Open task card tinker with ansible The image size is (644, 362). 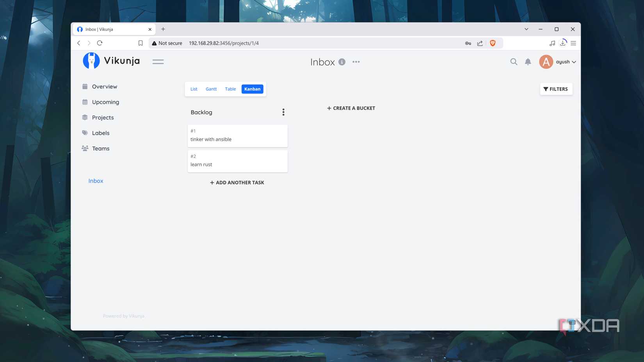tap(237, 136)
